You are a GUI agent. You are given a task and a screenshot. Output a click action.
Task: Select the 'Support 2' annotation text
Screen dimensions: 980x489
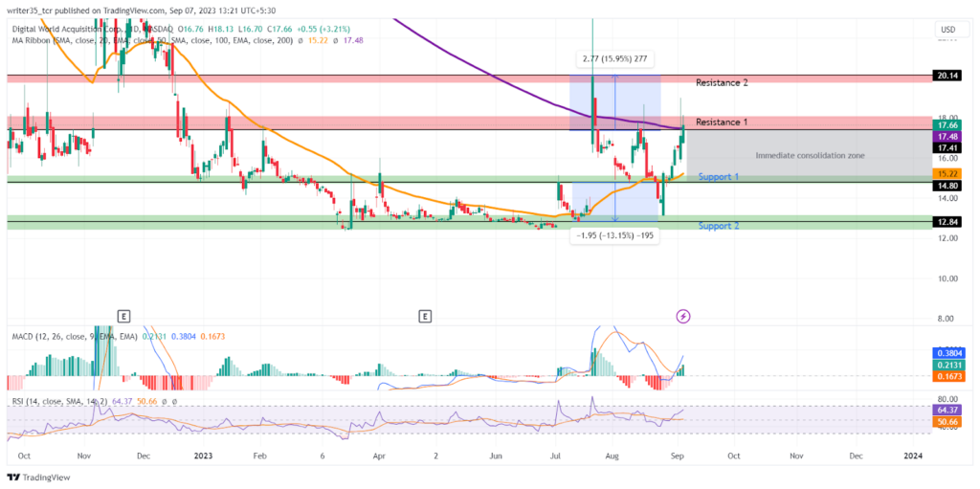tap(719, 225)
